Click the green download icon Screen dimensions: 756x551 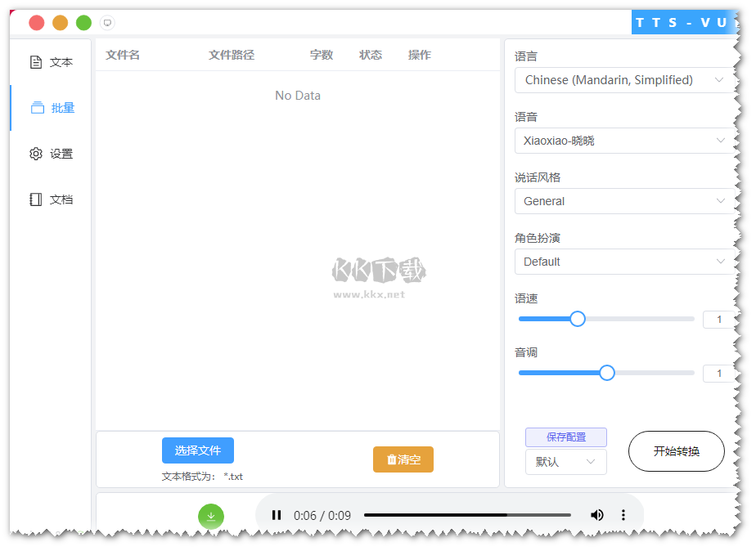(210, 516)
